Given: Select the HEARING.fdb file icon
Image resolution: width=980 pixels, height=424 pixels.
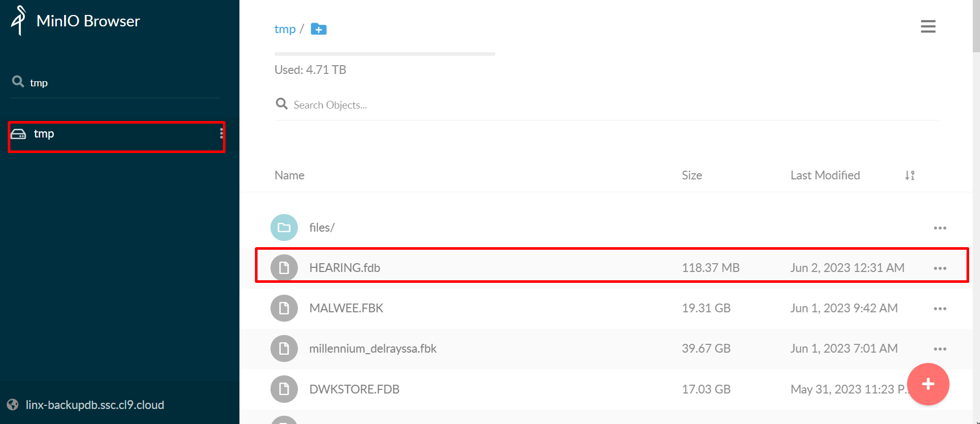Looking at the screenshot, I should (x=284, y=268).
